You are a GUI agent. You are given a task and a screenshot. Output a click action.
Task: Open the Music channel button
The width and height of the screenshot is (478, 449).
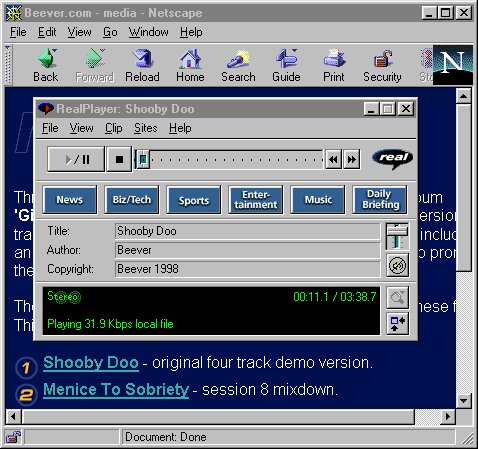(x=318, y=200)
